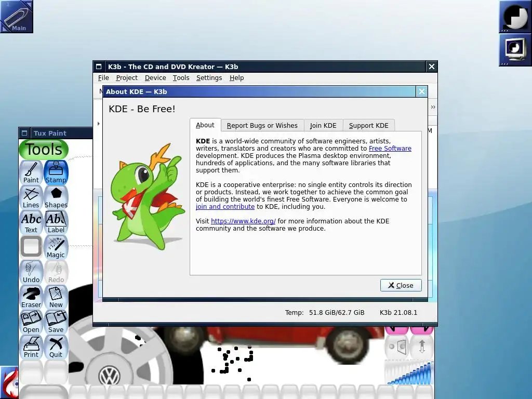532x399 pixels.
Task: Click the K3b 21.08.1 version label
Action: [398, 312]
